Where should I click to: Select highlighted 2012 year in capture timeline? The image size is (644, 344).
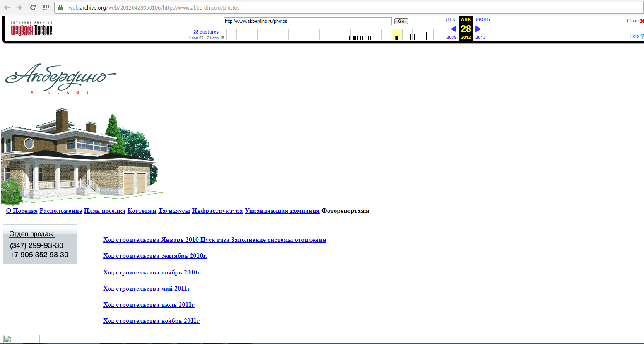click(x=397, y=35)
